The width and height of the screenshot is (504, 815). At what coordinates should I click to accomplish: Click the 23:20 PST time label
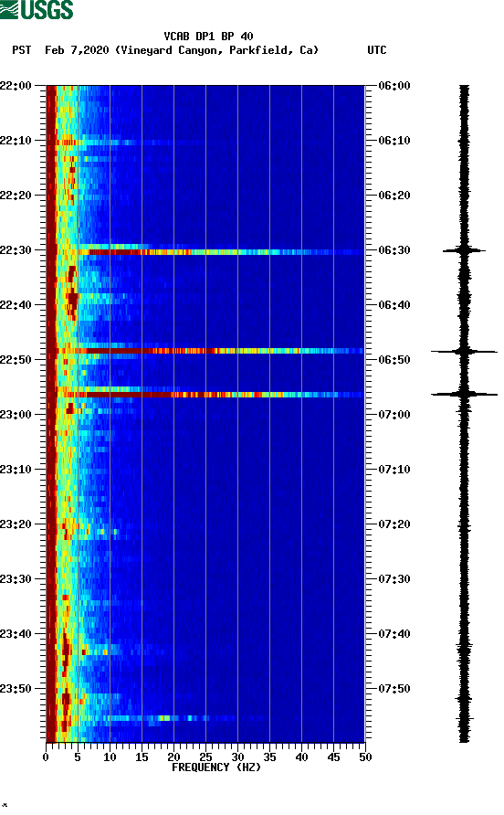pyautogui.click(x=16, y=524)
